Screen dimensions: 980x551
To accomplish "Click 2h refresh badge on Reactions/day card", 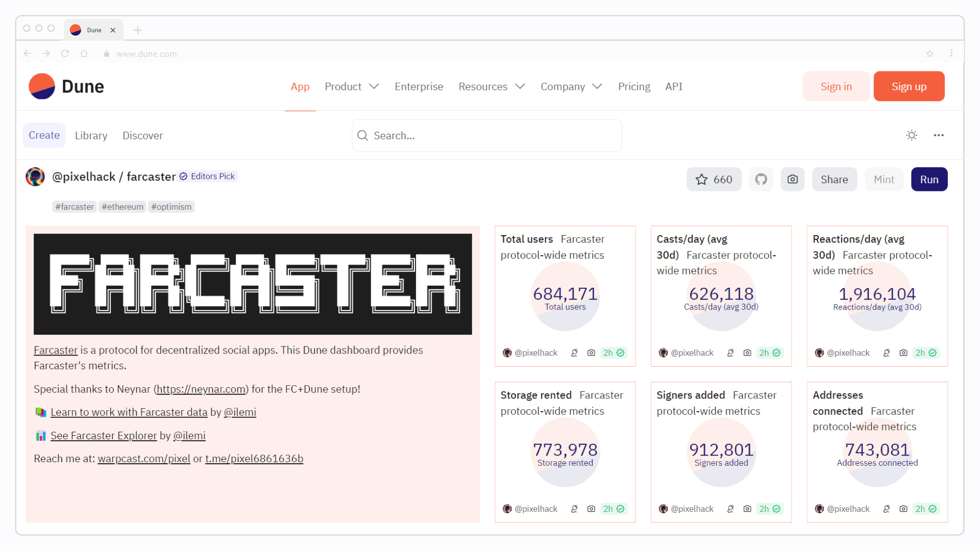I will tap(926, 353).
